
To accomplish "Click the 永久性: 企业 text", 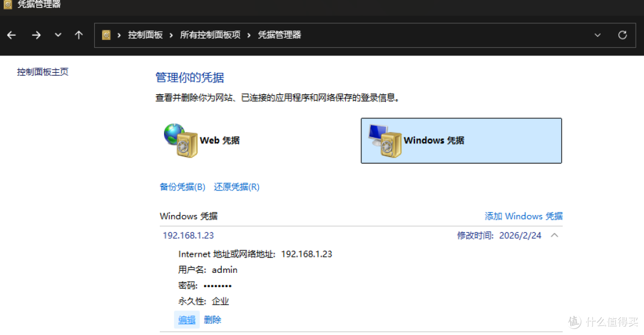I will (204, 301).
